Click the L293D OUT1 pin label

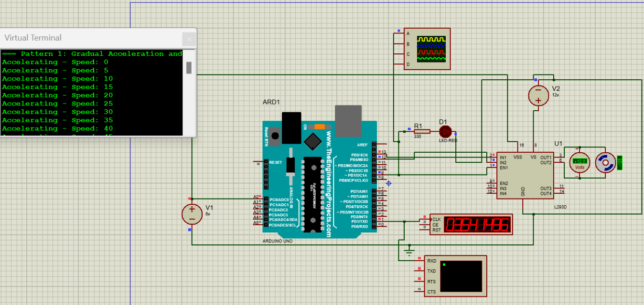click(x=546, y=158)
